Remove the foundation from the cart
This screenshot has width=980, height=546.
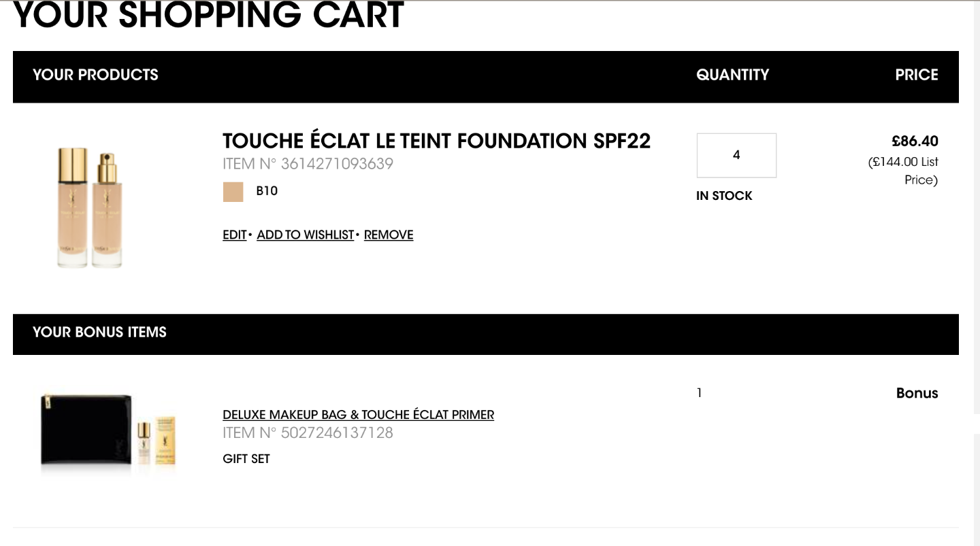[389, 235]
